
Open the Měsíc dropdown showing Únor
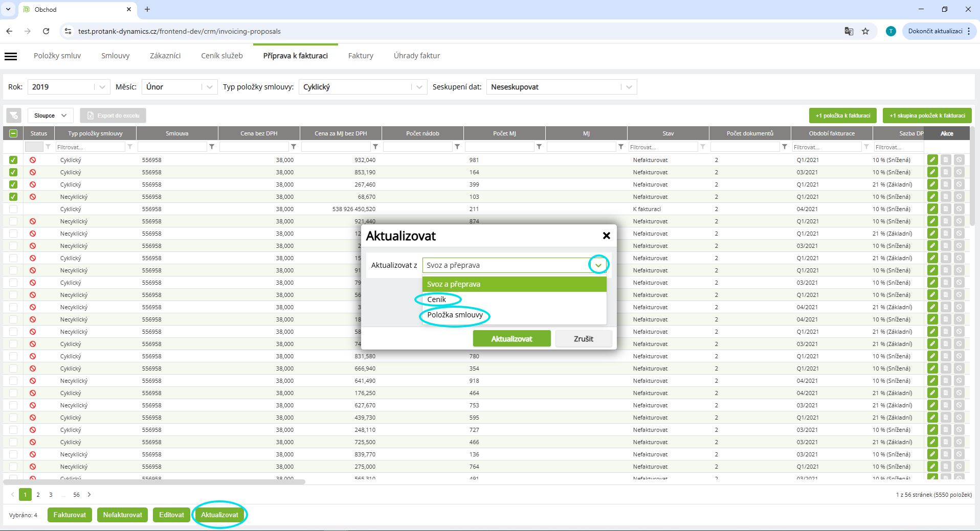pyautogui.click(x=180, y=87)
